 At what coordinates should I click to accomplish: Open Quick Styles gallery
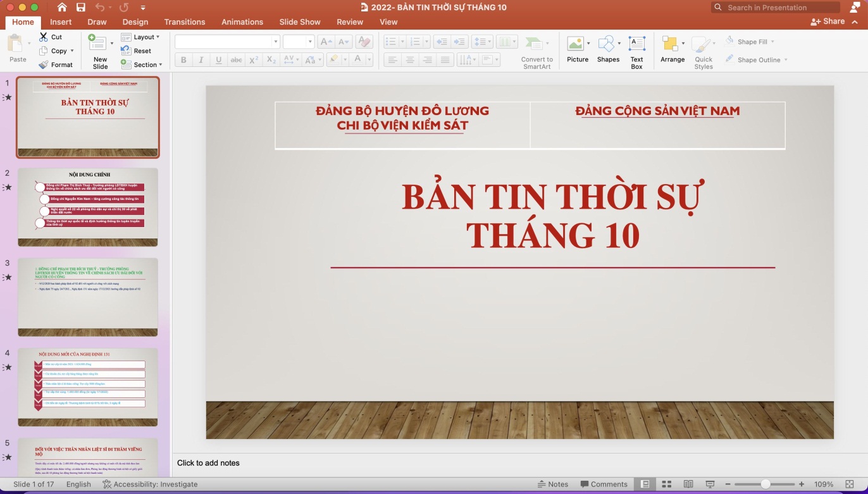[x=704, y=52]
